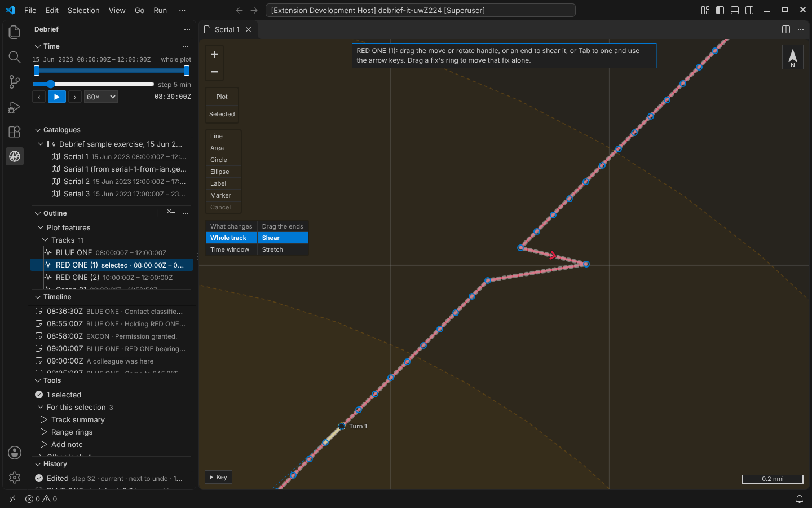Click the north arrow compass icon
The height and width of the screenshot is (508, 812).
(793, 57)
